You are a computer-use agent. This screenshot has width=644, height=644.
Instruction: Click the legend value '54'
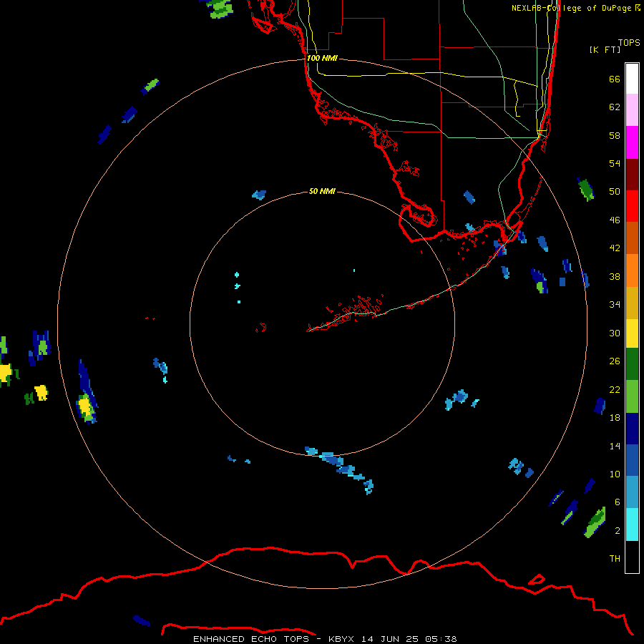tap(615, 163)
